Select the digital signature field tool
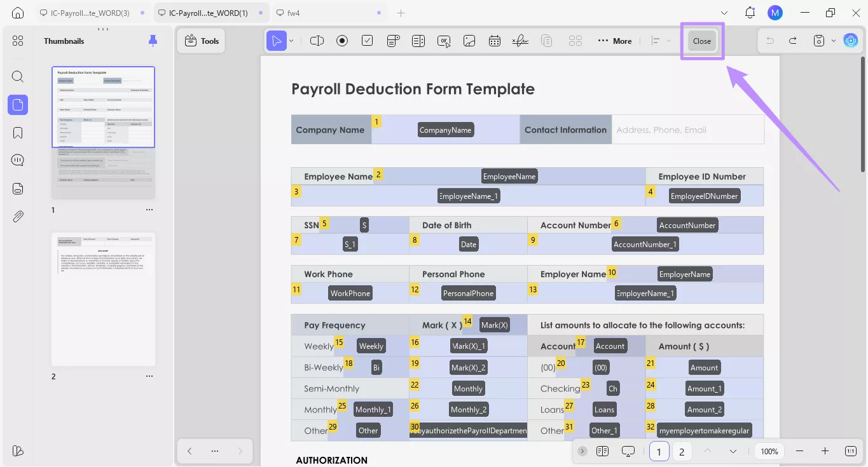The width and height of the screenshot is (868, 467). pyautogui.click(x=520, y=41)
